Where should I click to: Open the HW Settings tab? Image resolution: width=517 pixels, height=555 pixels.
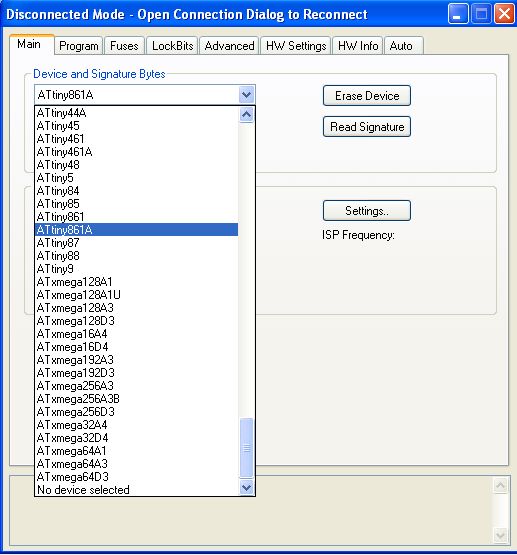tap(296, 46)
